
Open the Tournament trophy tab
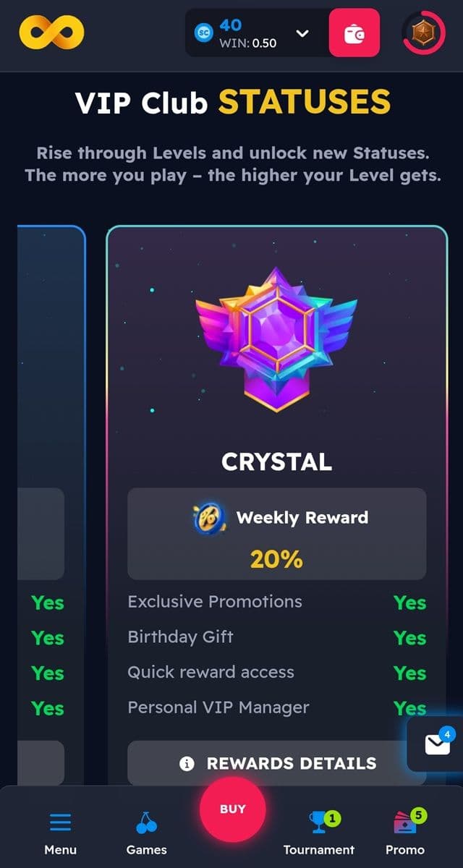click(x=319, y=833)
